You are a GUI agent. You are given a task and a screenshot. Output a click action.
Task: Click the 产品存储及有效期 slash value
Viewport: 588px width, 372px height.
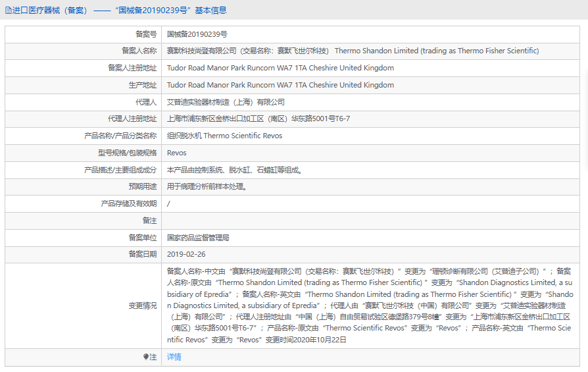point(168,204)
